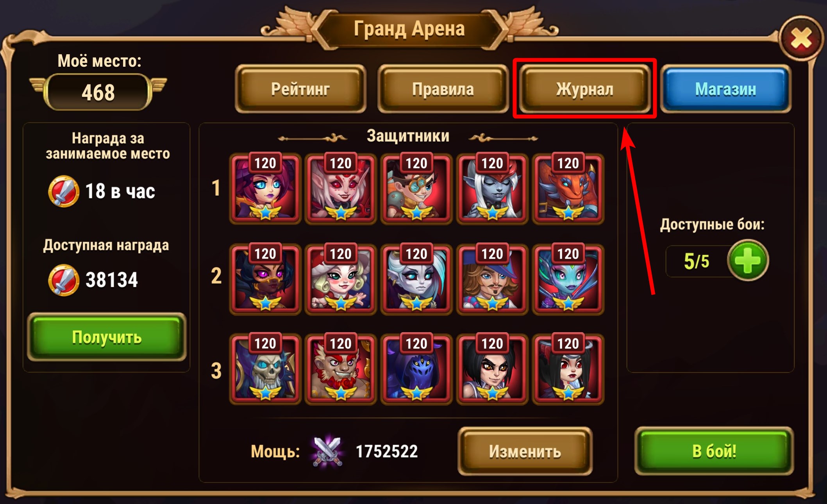Open the Рейтинг leaderboard
Image resolution: width=827 pixels, height=504 pixels.
click(300, 89)
